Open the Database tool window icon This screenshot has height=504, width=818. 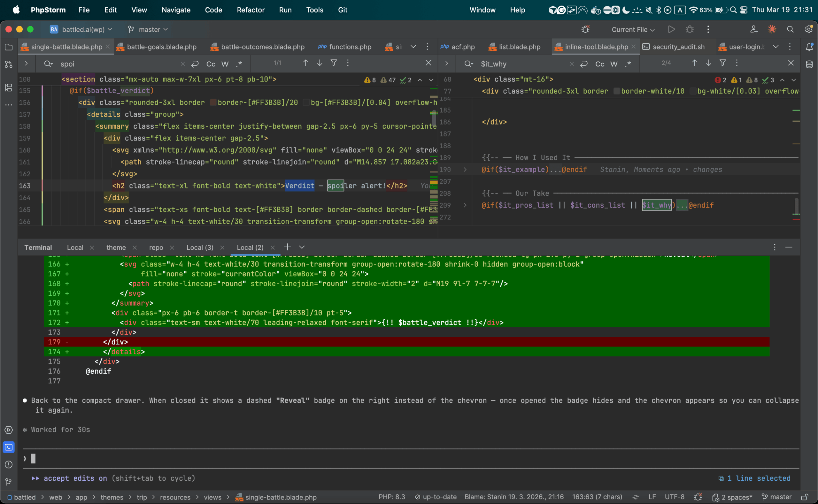pos(809,64)
